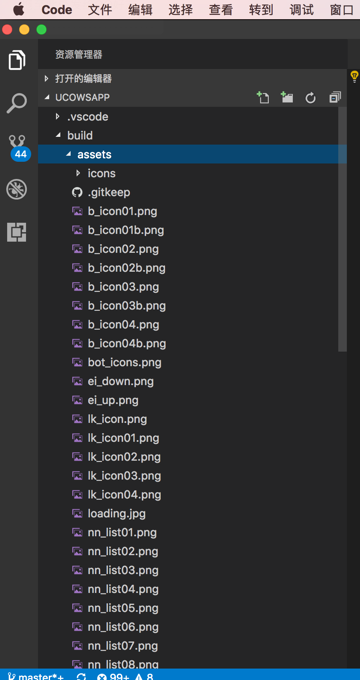Select the loading.jpg file
This screenshot has width=360, height=680.
tap(193, 513)
